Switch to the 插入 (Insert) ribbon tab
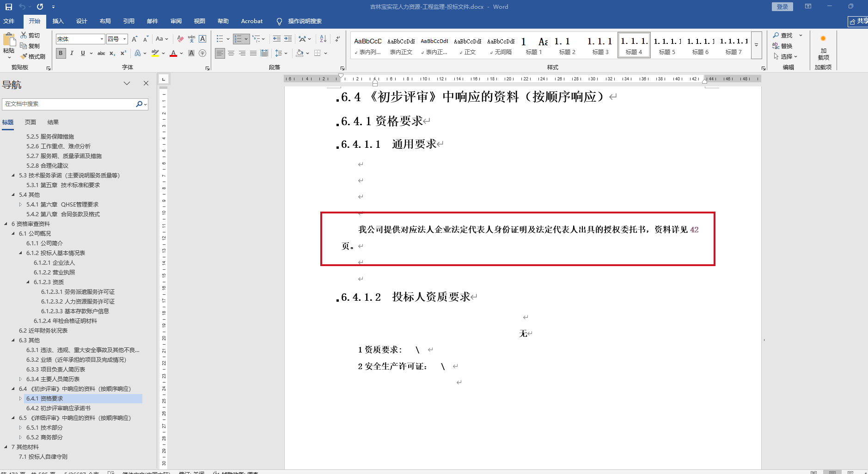868x474 pixels. [x=58, y=21]
